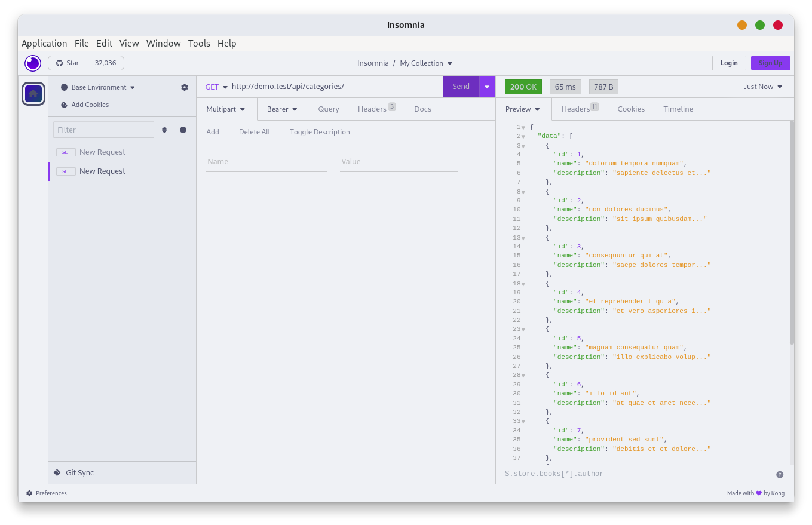Click Add to add a multipart field
This screenshot has width=812, height=525.
[x=213, y=132]
